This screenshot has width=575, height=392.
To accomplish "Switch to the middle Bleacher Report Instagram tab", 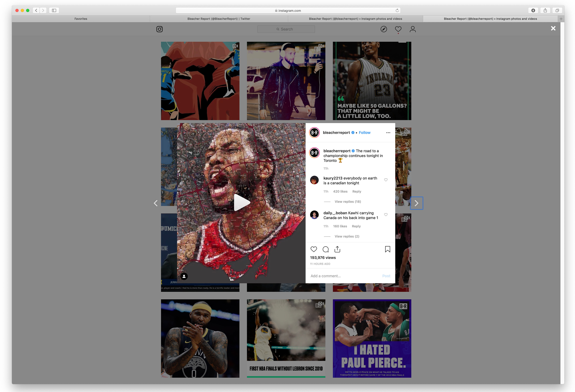I will click(355, 19).
